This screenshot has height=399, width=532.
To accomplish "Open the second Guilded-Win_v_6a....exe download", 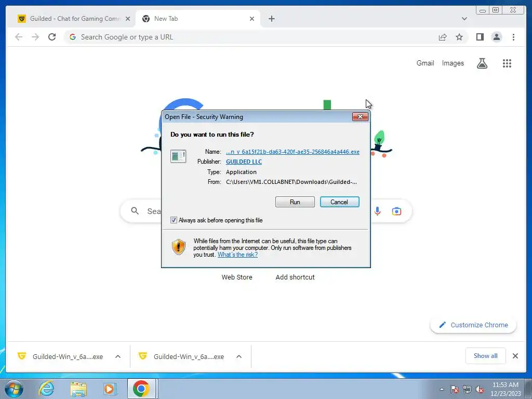I will tap(181, 356).
